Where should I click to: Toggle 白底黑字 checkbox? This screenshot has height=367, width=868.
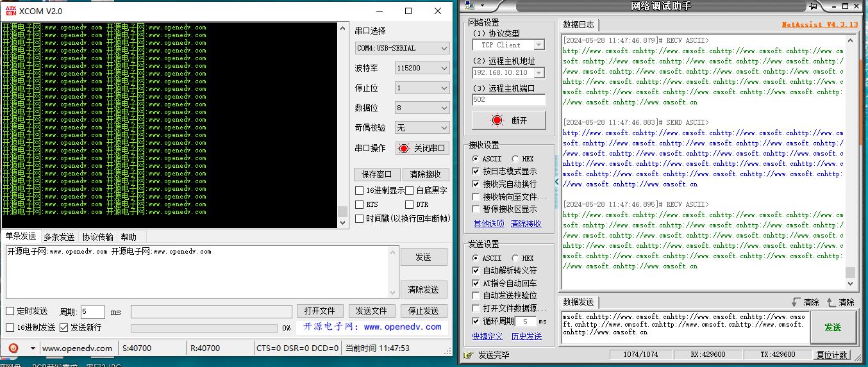[x=409, y=190]
